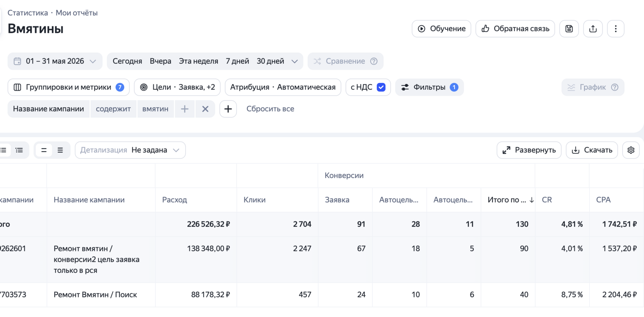Open table settings gear icon
This screenshot has width=644, height=317.
tap(631, 150)
